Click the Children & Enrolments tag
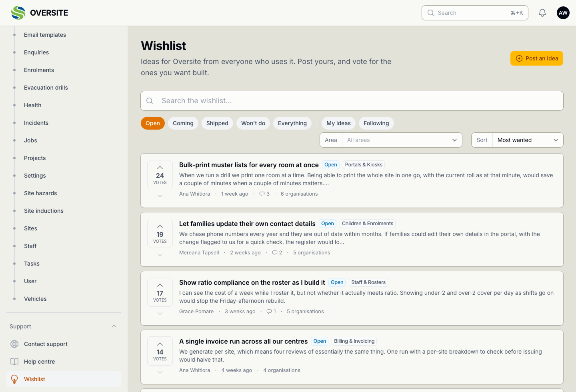The height and width of the screenshot is (392, 576). 368,224
